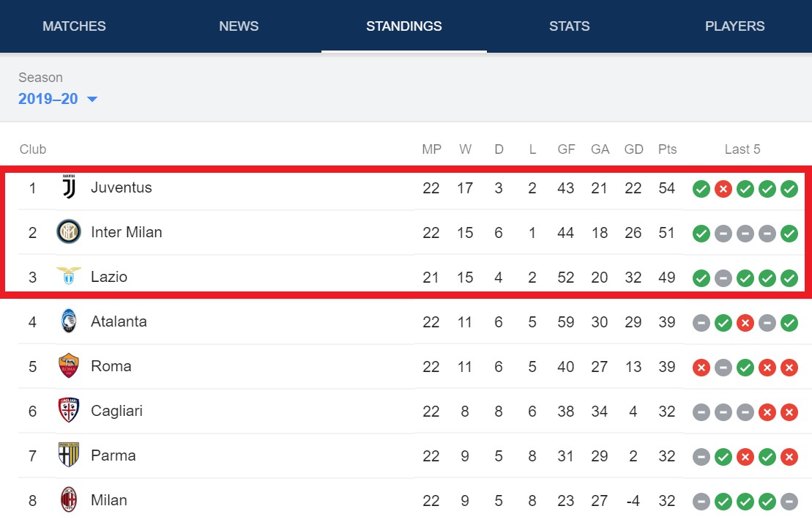Click the Milan red-black crest icon
Viewport: 812px width, 517px height.
tap(68, 500)
